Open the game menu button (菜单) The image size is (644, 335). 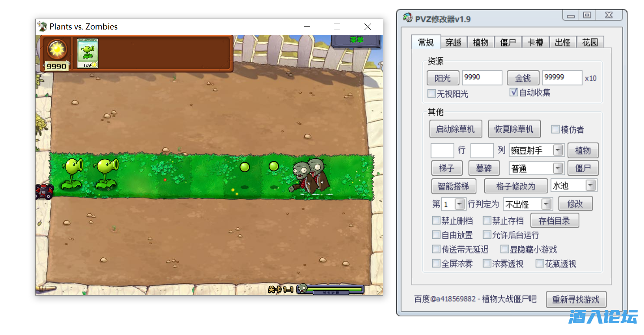click(356, 40)
